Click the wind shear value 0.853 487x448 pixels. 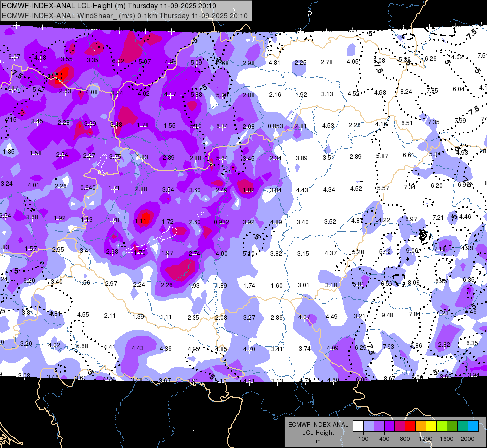tap(275, 126)
